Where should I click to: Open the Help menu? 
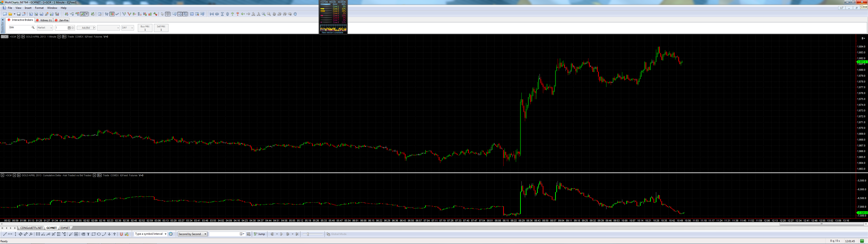pos(63,8)
